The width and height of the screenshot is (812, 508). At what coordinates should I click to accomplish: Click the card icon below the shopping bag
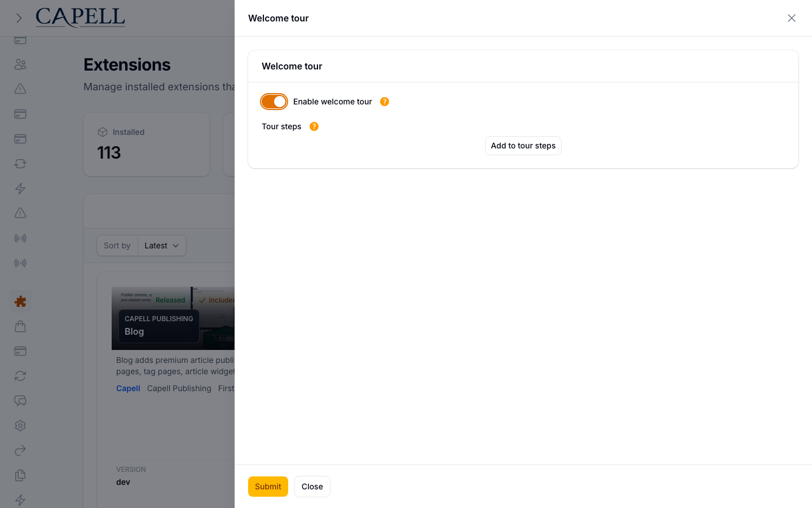point(20,351)
